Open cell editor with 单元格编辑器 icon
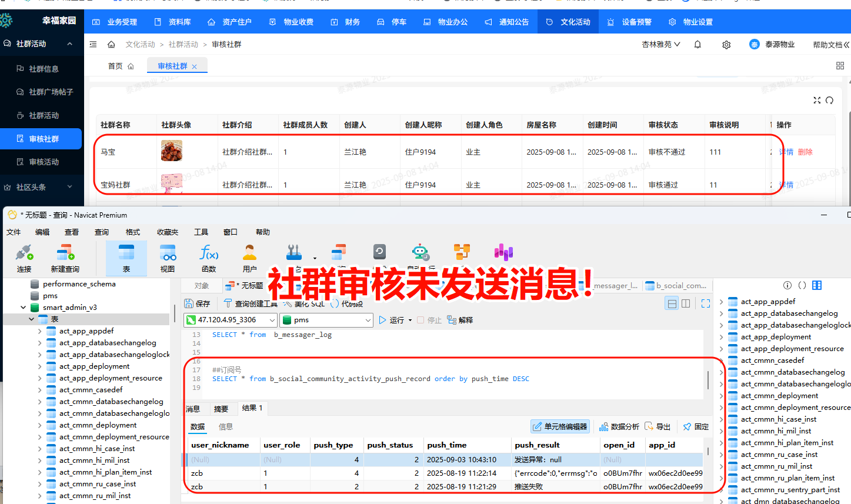 559,426
